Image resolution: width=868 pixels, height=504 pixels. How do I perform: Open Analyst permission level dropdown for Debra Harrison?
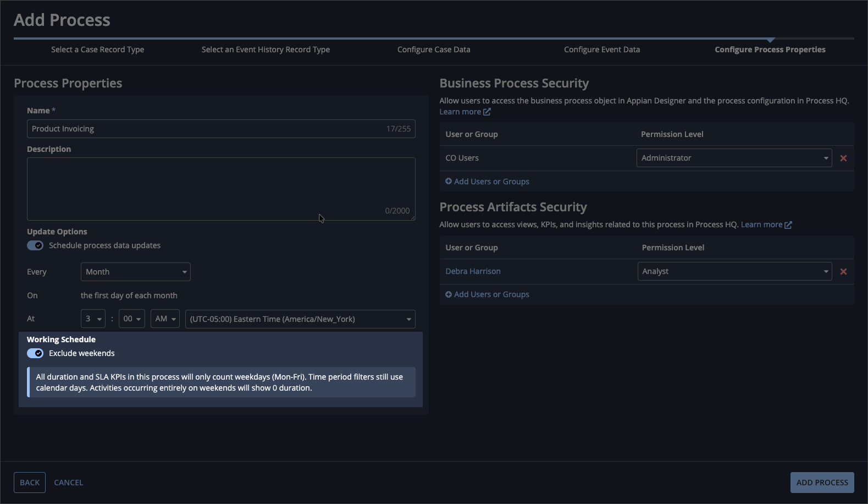coord(735,271)
